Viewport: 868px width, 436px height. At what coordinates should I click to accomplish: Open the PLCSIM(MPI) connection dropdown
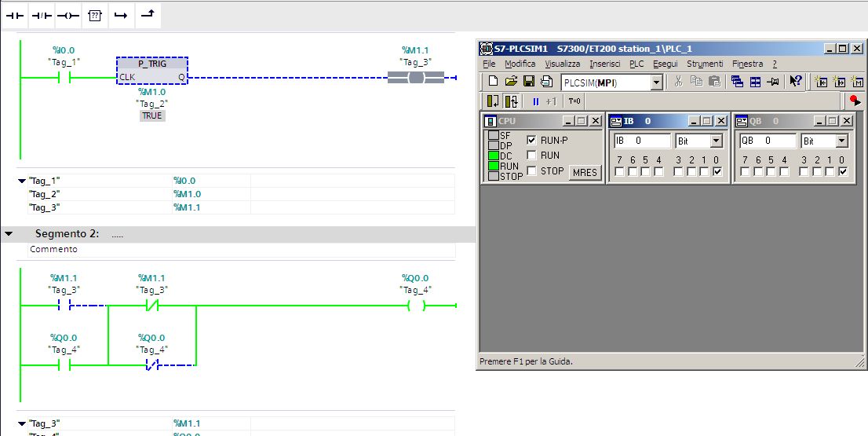pyautogui.click(x=656, y=82)
